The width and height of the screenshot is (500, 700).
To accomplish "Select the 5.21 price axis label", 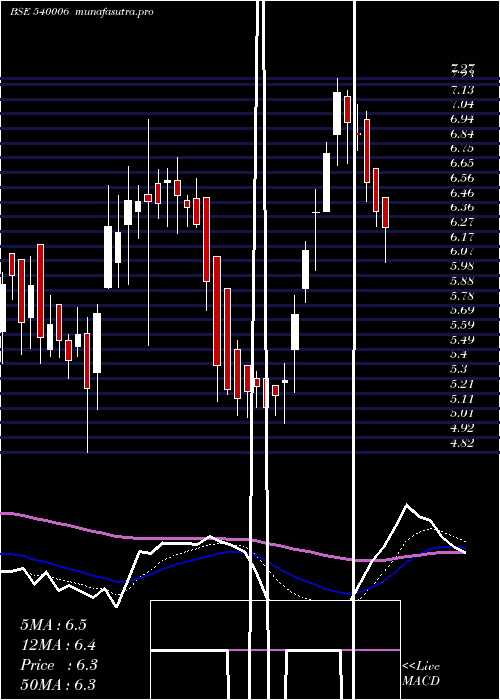I will (x=462, y=384).
